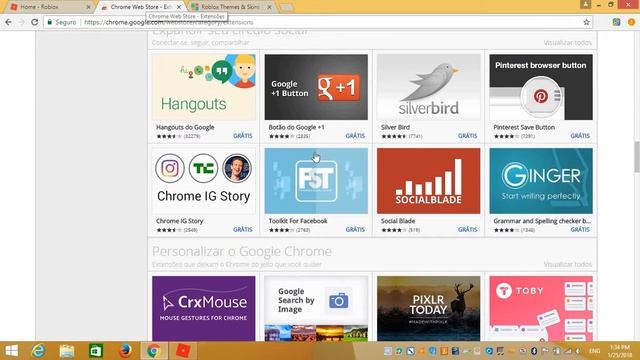Select the Chrome Web Store tab

pos(141,7)
